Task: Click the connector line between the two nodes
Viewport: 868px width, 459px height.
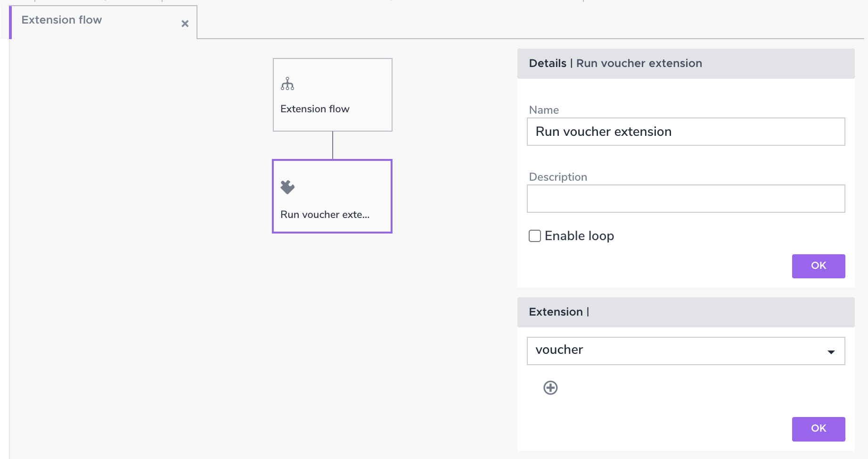Action: click(333, 145)
